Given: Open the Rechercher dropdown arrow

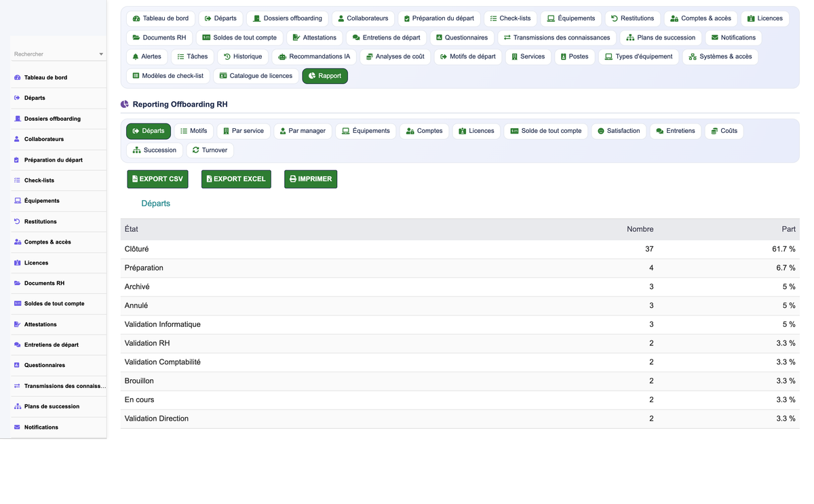Looking at the screenshot, I should click(x=101, y=54).
